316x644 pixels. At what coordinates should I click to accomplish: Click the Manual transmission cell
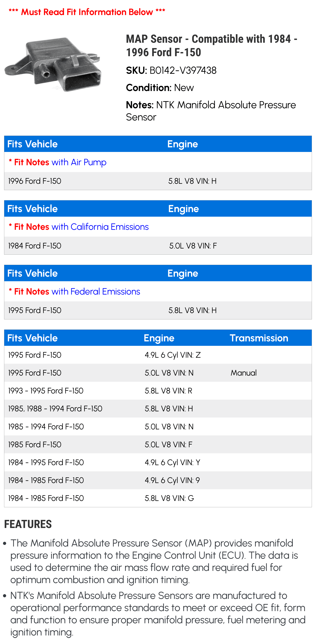click(x=244, y=373)
